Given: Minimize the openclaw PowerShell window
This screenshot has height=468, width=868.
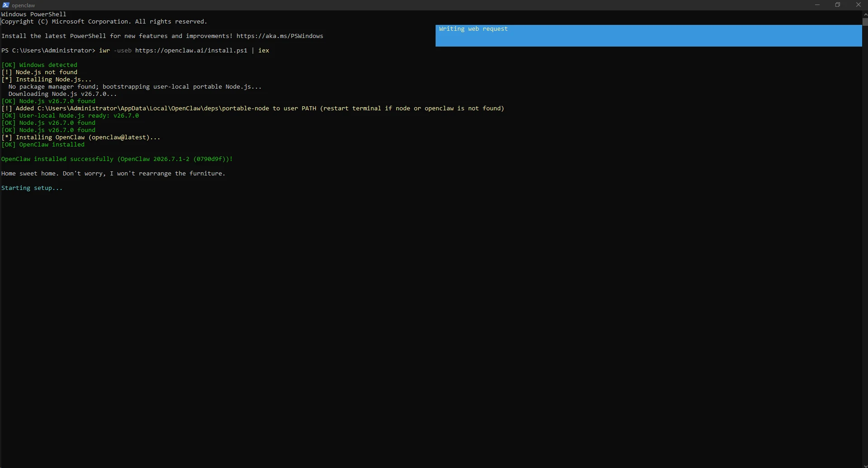Looking at the screenshot, I should 817,5.
